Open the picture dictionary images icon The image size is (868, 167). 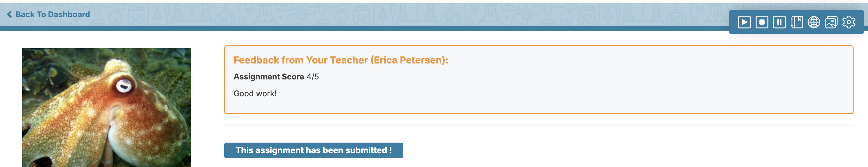(831, 22)
